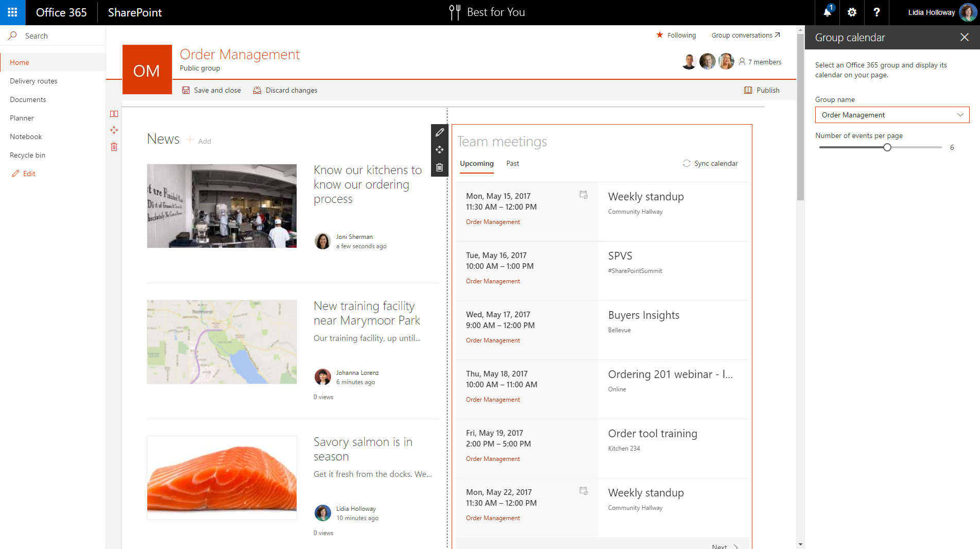Open Office 365 Help
Viewport: 980px width, 549px height.
tap(876, 12)
